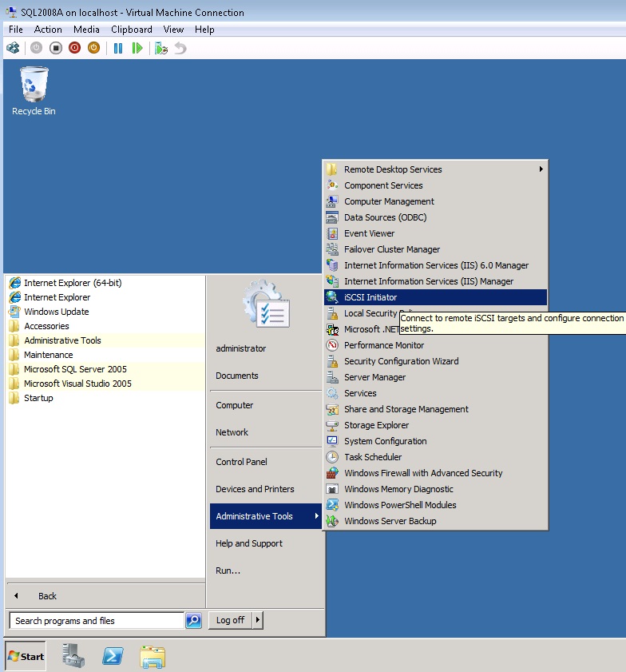
Task: Click the search magnifier button
Action: (x=193, y=621)
